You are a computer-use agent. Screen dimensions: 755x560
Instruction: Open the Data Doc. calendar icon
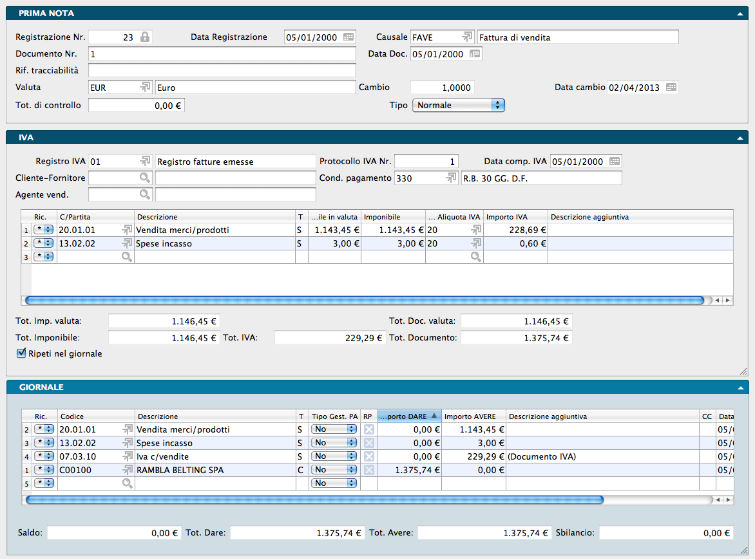coord(475,54)
